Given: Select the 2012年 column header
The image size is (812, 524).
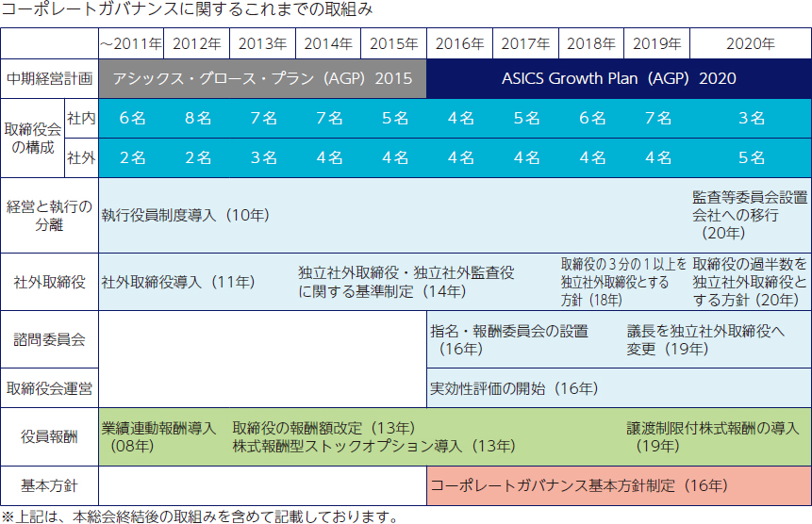Looking at the screenshot, I should coord(197,43).
